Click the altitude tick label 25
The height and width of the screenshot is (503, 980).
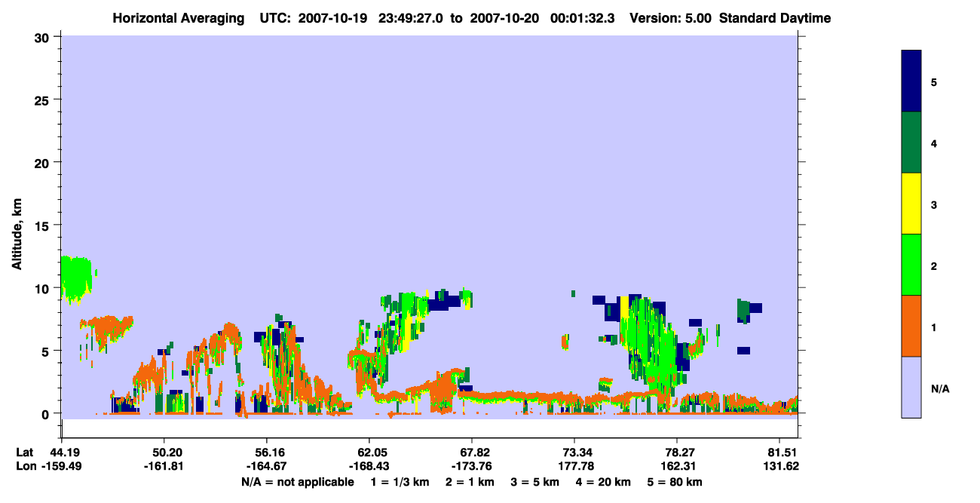[x=42, y=100]
